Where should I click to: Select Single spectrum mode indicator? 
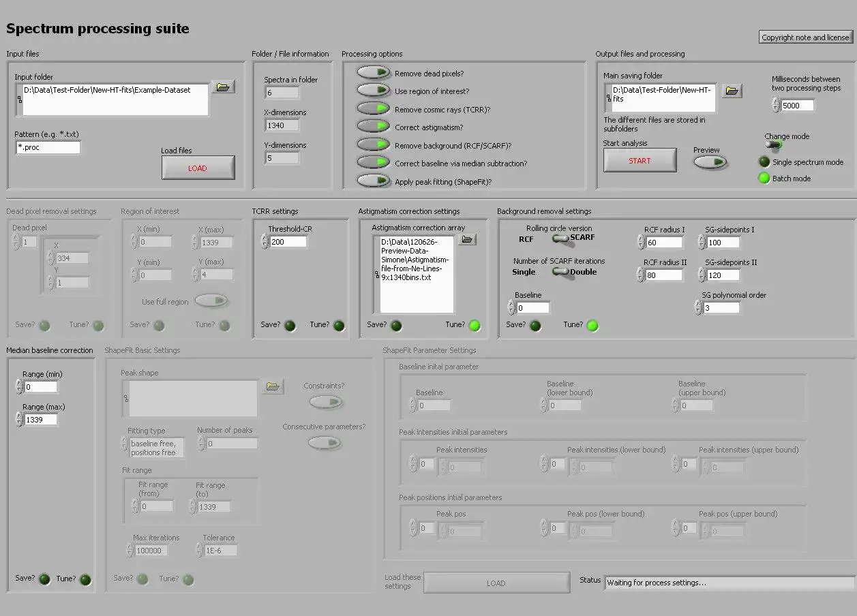[764, 162]
